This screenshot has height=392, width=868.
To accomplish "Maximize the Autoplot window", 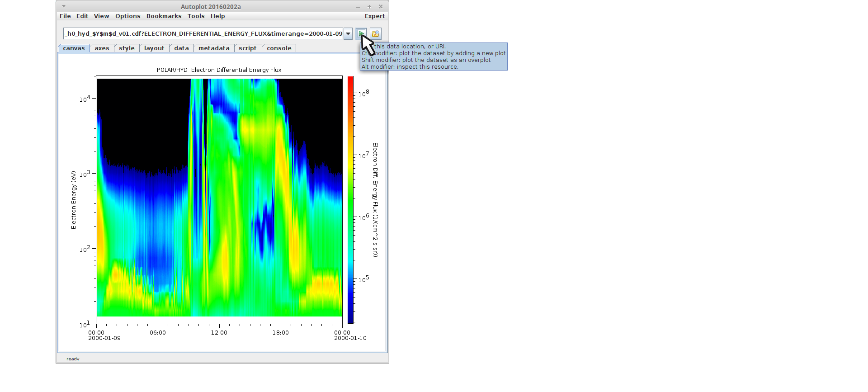I will click(369, 7).
